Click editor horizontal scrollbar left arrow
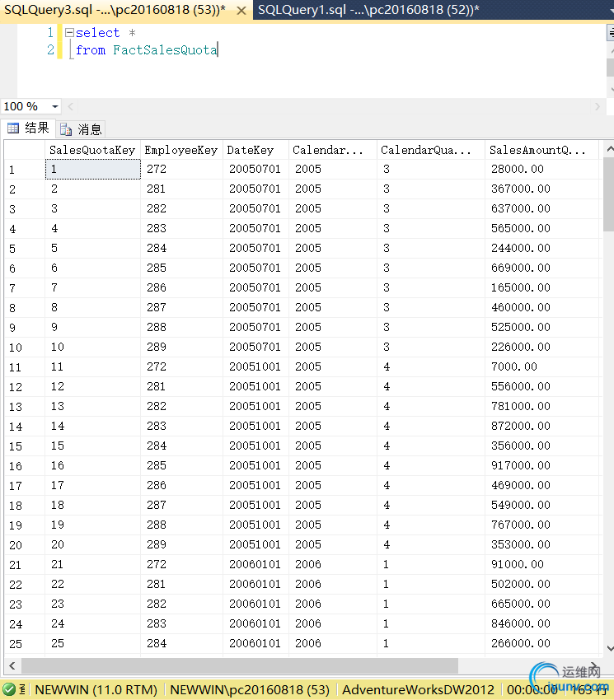 tap(70, 107)
